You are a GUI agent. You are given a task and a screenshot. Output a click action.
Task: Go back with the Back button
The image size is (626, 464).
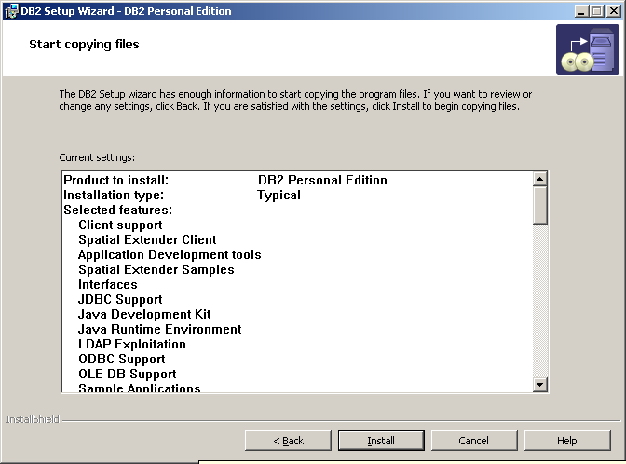point(288,440)
